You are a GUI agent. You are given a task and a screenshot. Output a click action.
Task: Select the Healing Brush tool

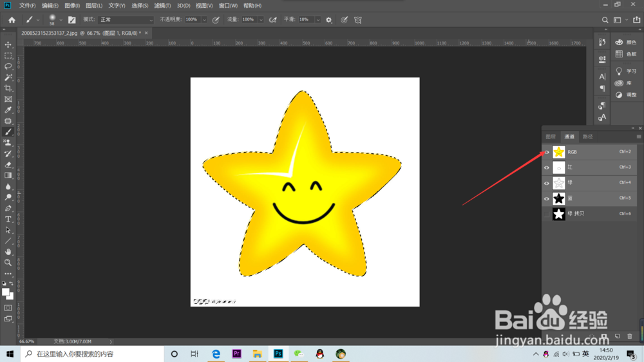pyautogui.click(x=8, y=121)
